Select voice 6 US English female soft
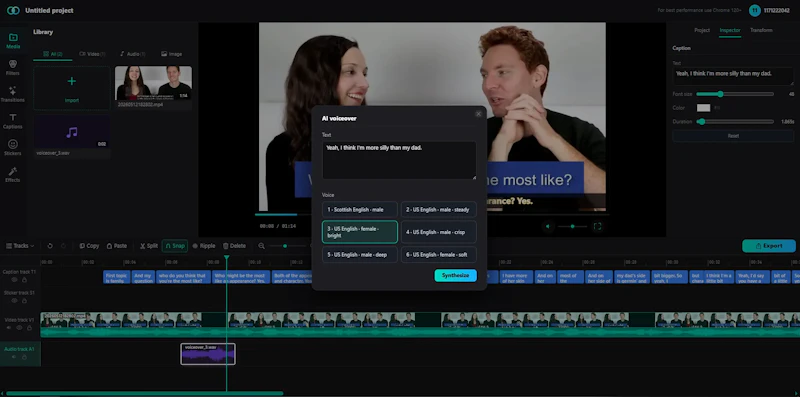800x397 pixels. coord(439,255)
